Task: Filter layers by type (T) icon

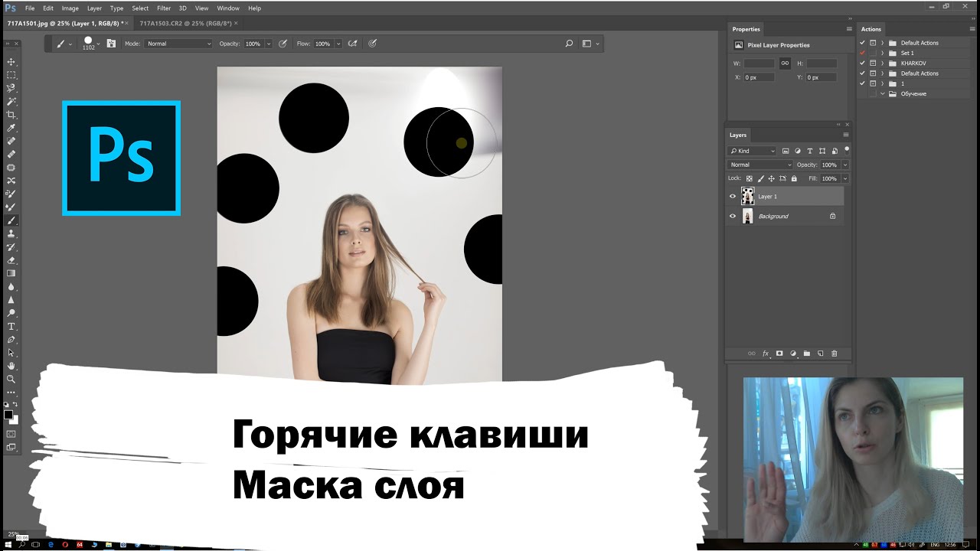Action: point(810,151)
